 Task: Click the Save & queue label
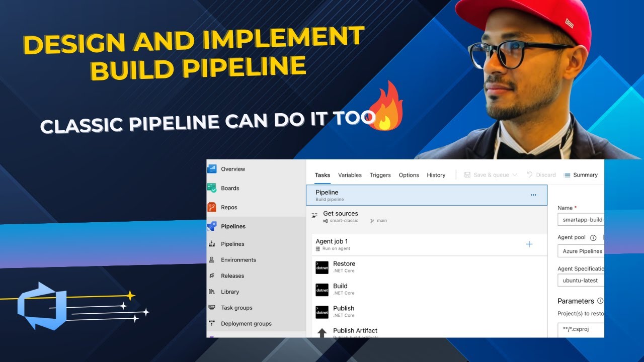tap(492, 175)
